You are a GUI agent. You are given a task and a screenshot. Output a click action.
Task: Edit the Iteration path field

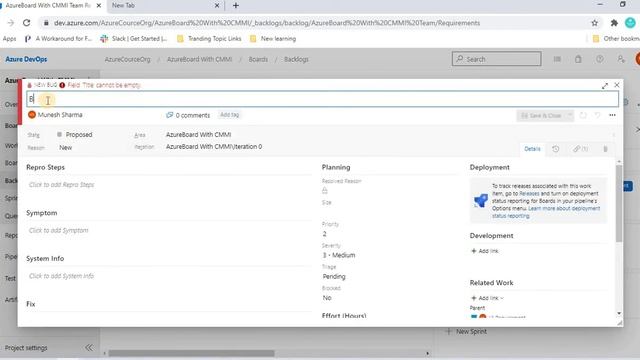pyautogui.click(x=214, y=147)
